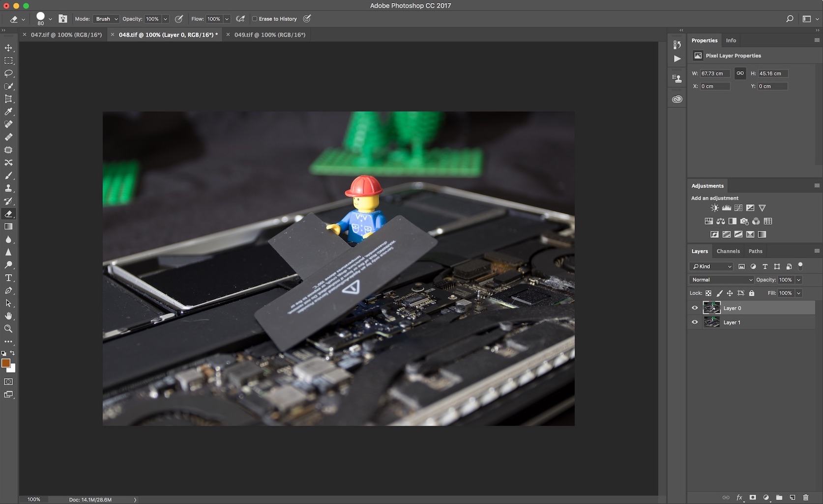Create a new layer group folder
Image resolution: width=823 pixels, height=504 pixels.
point(779,498)
